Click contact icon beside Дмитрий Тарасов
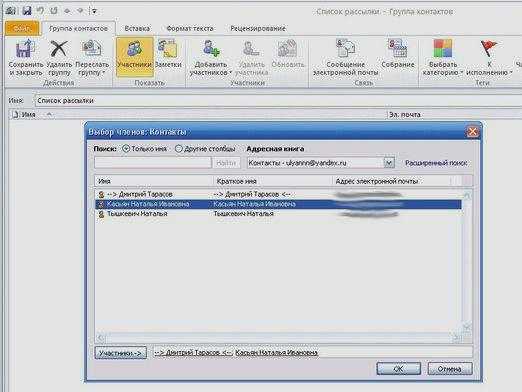 [x=101, y=194]
